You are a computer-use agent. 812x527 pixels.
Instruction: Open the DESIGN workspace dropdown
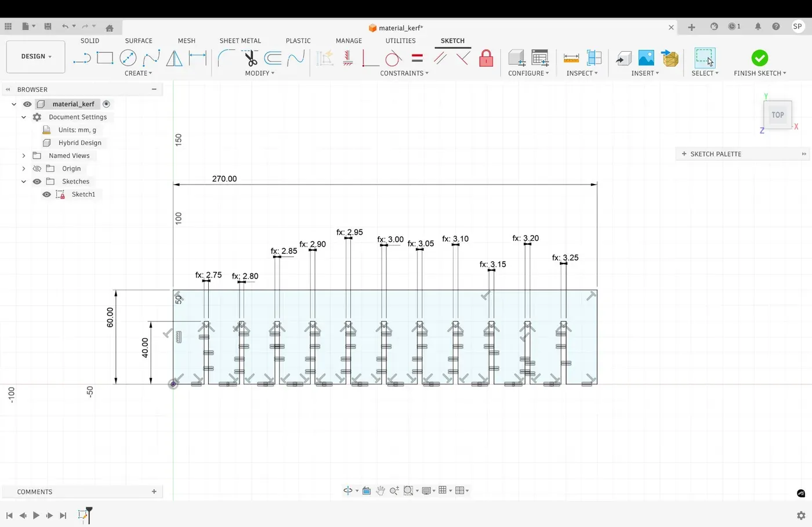(36, 56)
